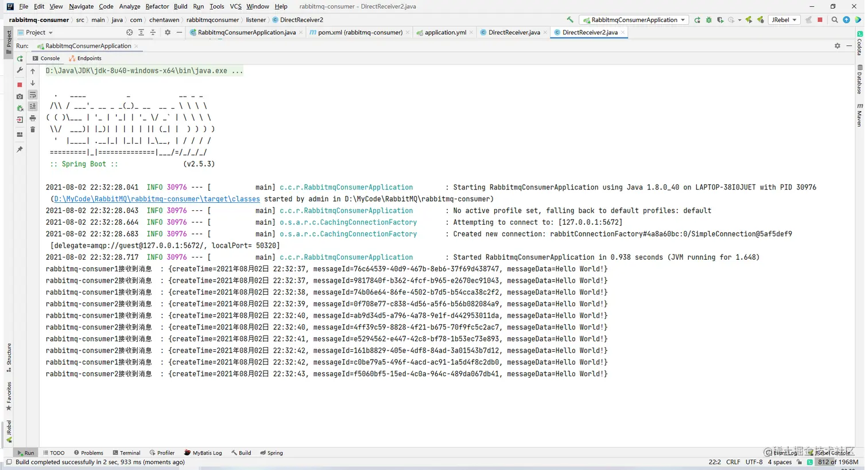Hide the Run panel with the minus icon
The width and height of the screenshot is (868, 470).
[x=849, y=46]
